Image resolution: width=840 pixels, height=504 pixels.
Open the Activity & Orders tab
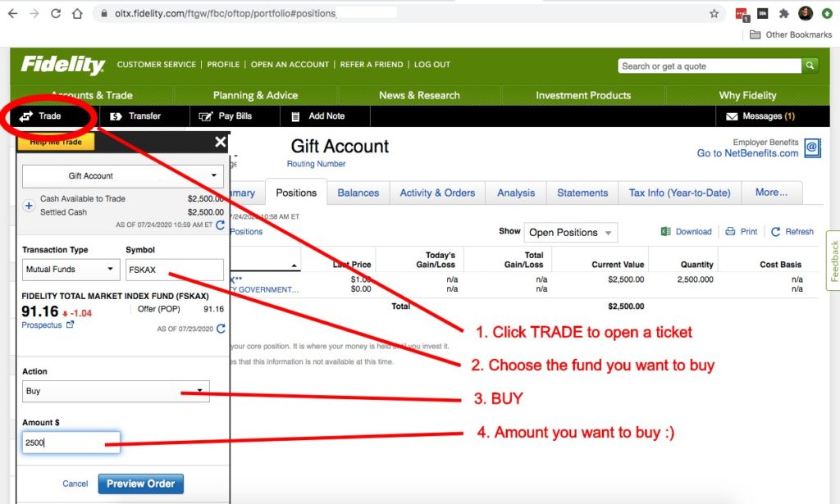click(437, 193)
